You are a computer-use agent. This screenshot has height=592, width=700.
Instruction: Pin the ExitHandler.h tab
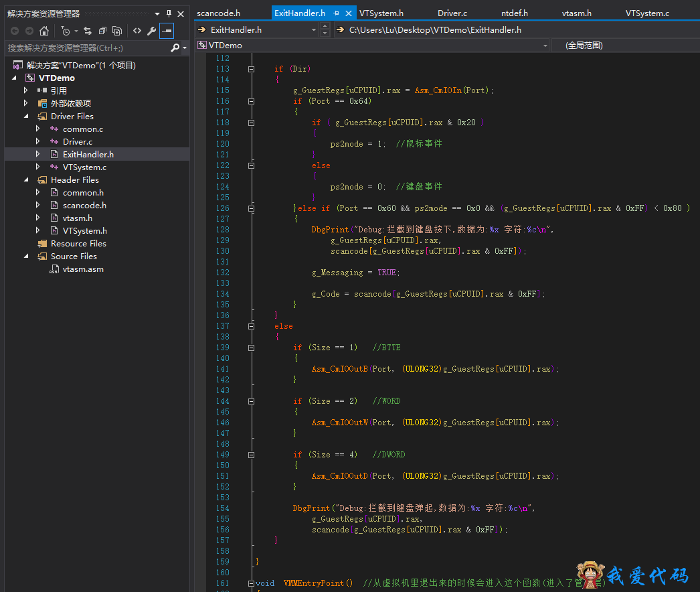point(336,13)
